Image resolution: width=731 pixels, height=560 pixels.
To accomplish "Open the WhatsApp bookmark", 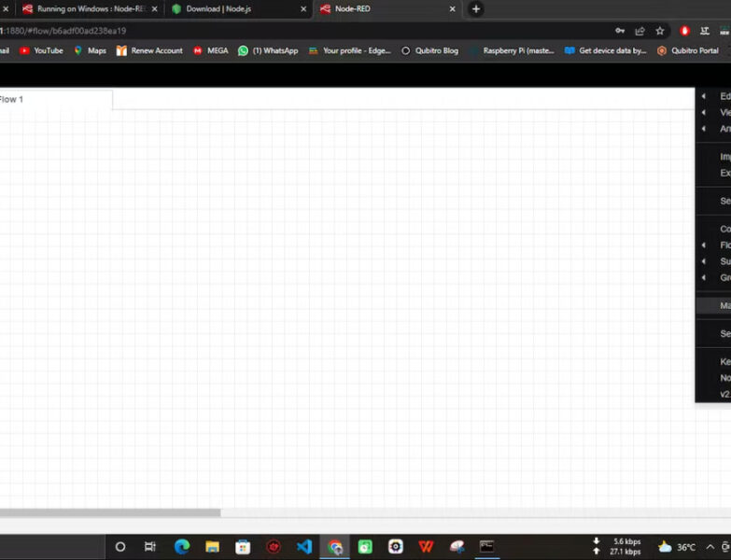I will pos(268,50).
